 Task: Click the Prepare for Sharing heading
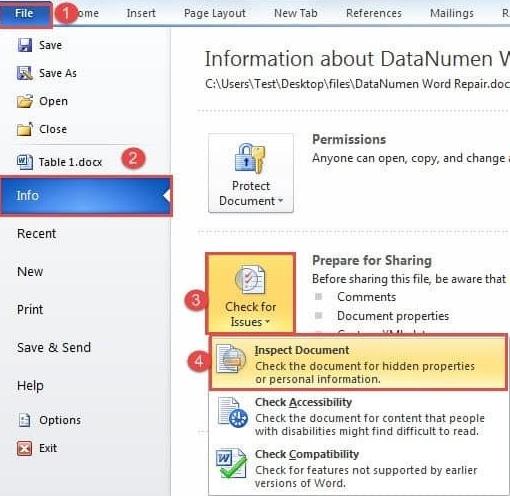[x=372, y=260]
